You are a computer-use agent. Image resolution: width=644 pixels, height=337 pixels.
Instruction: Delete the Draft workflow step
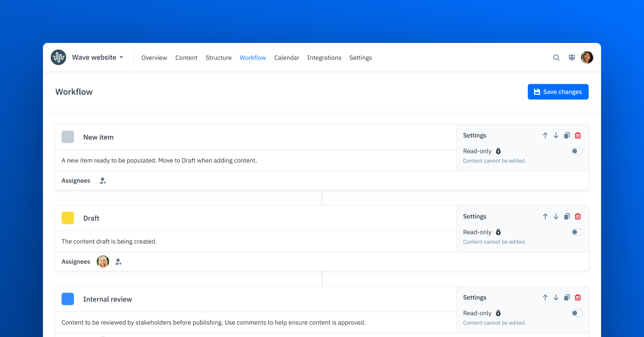coord(577,216)
